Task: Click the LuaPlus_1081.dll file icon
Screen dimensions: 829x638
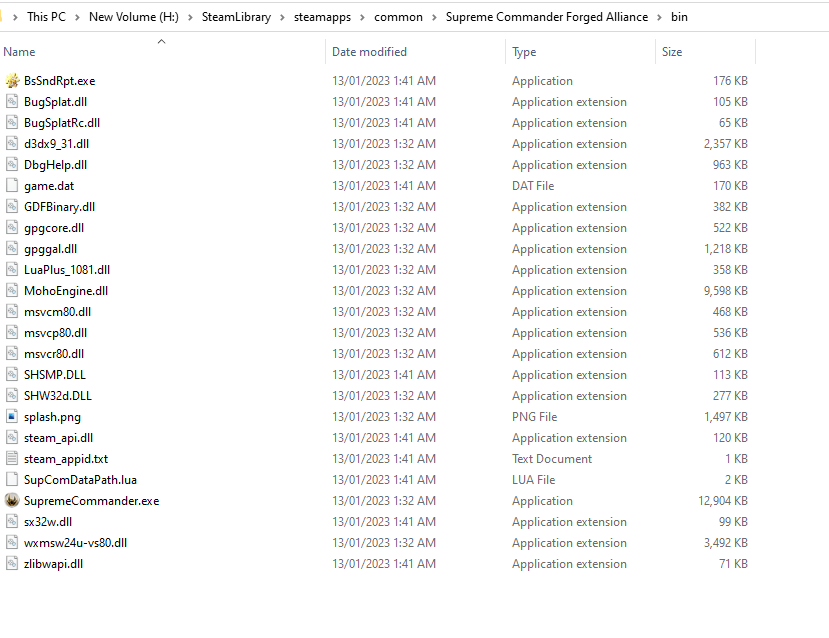Action: click(x=12, y=270)
